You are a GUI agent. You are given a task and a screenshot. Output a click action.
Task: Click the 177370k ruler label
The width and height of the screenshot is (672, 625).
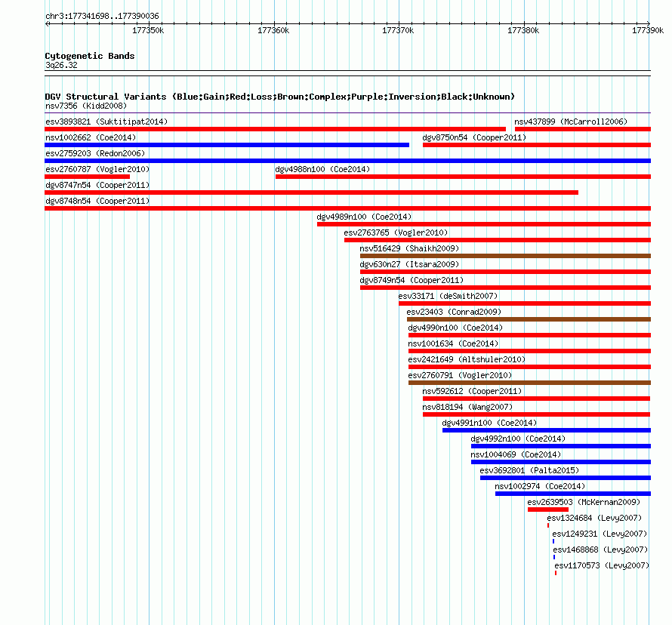(398, 30)
